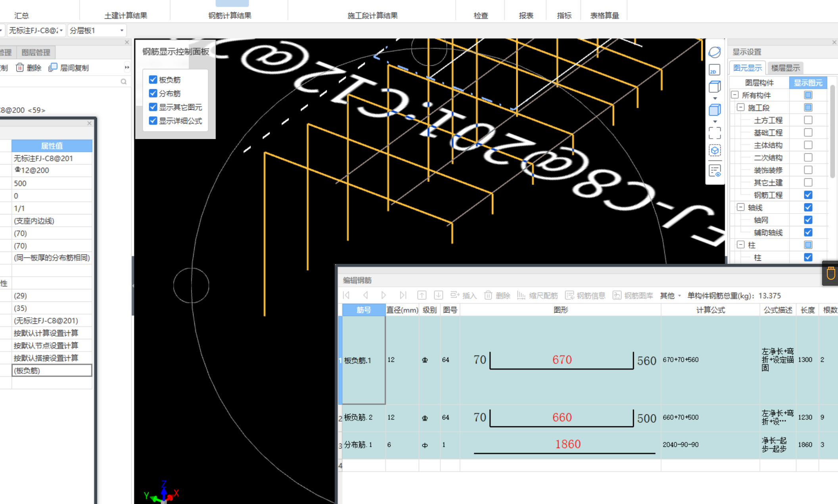This screenshot has width=838, height=504.
Task: Click 缩尺配筋 toolbar button
Action: coord(538,296)
